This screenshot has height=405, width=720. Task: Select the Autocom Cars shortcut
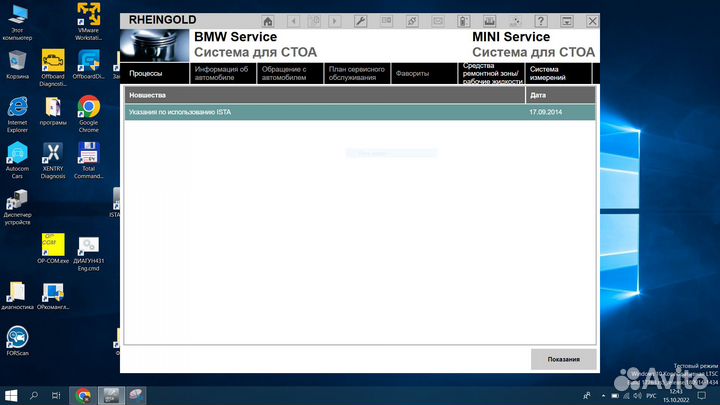[x=17, y=160]
